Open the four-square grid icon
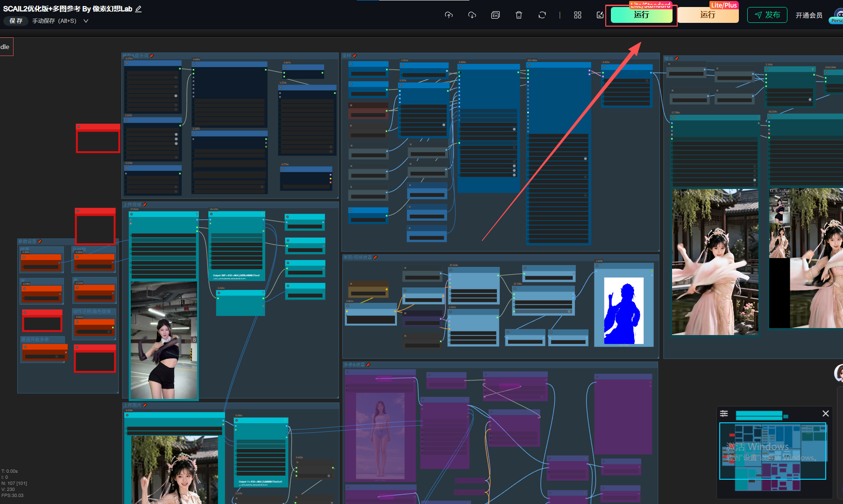 tap(578, 15)
